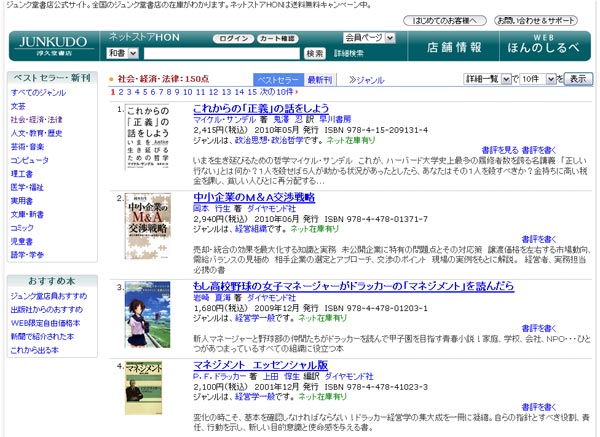
Task: Open もし高校野球 book cover thumbnail
Action: pos(148,315)
